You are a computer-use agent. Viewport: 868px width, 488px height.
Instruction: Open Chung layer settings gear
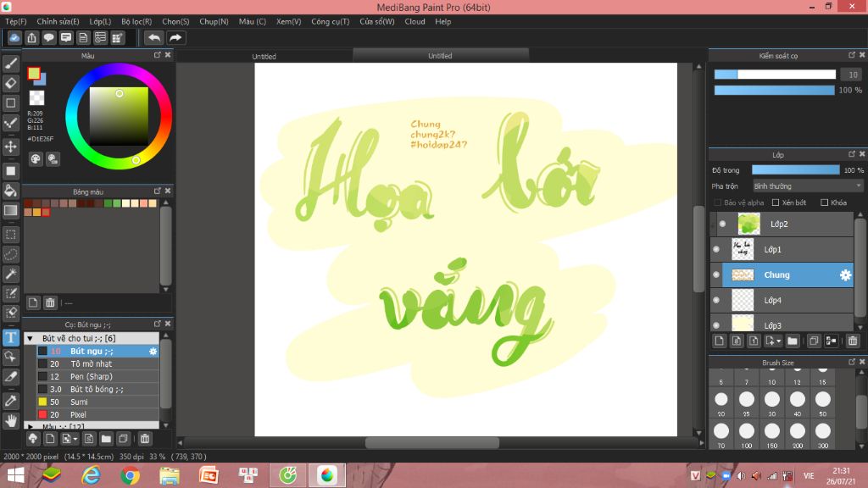click(x=845, y=275)
